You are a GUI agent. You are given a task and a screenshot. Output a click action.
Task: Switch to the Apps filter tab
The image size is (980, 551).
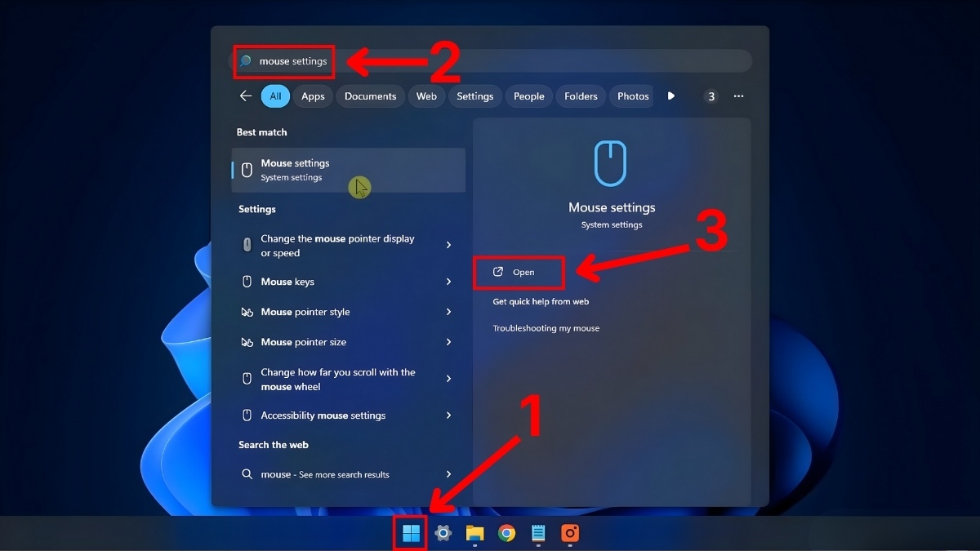pos(313,96)
